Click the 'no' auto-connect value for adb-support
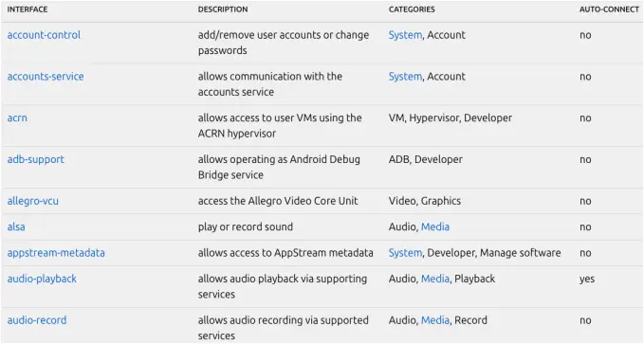The height and width of the screenshot is (344, 644). pyautogui.click(x=585, y=160)
